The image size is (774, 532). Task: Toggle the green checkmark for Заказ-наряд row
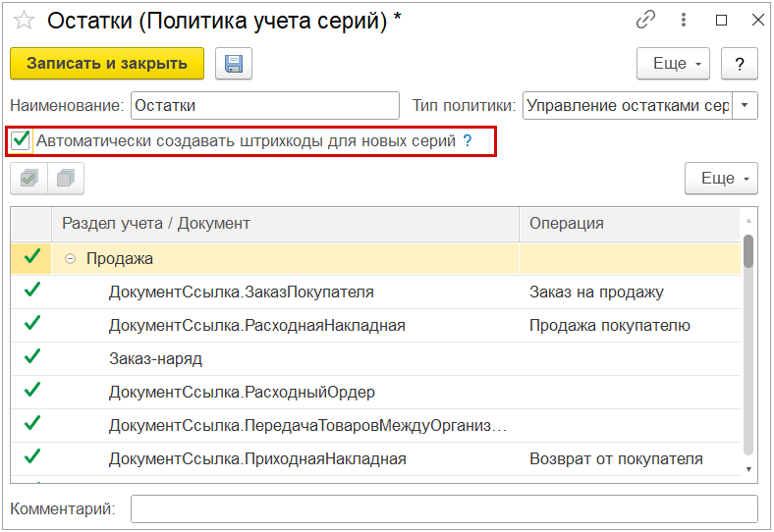pyautogui.click(x=32, y=357)
